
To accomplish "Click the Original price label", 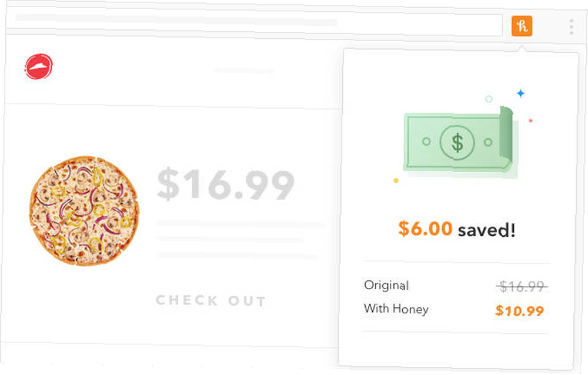I will pos(386,285).
